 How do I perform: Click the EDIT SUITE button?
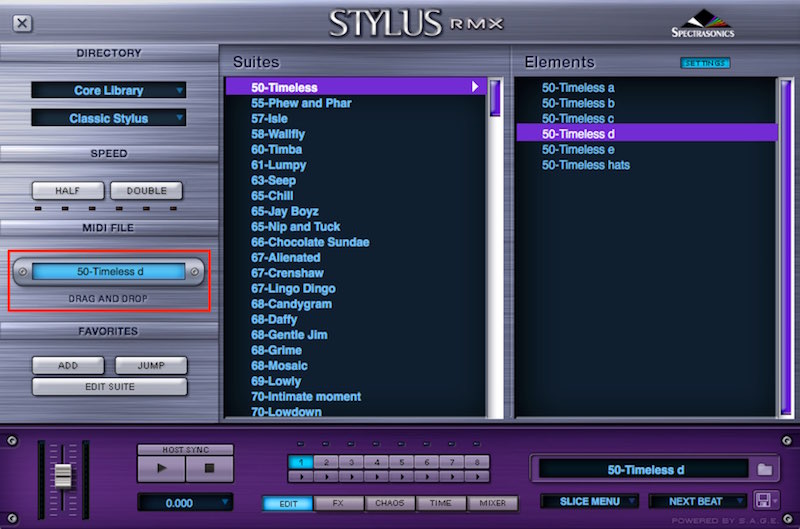(x=110, y=387)
